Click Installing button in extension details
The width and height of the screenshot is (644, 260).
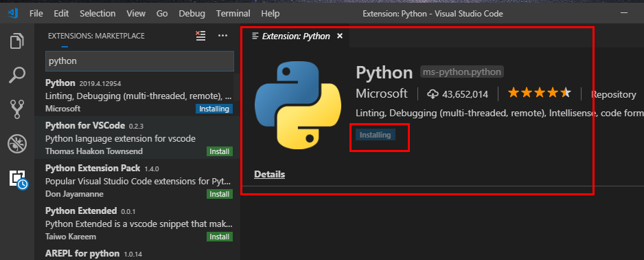click(375, 135)
